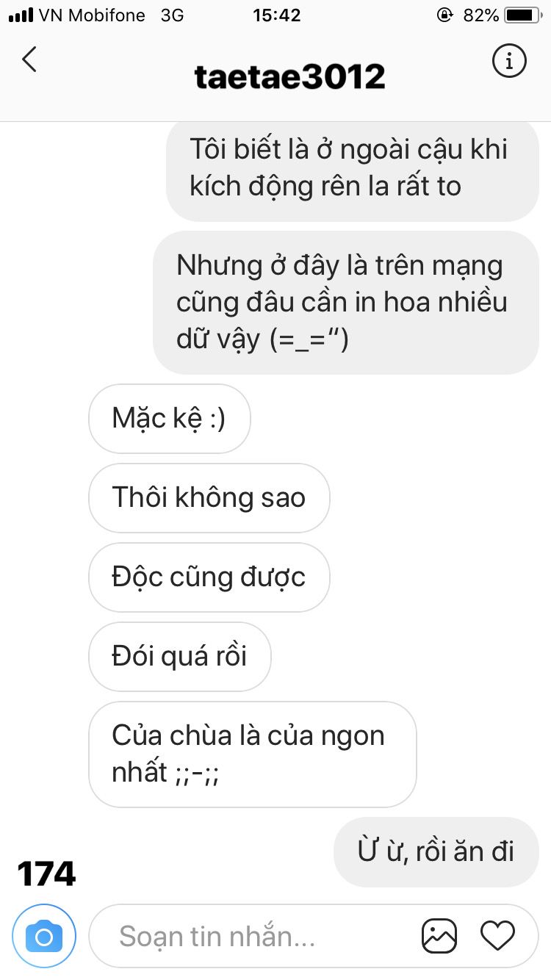Select the "Thôi không sao" message bubble
This screenshot has width=551, height=980.
point(209,498)
